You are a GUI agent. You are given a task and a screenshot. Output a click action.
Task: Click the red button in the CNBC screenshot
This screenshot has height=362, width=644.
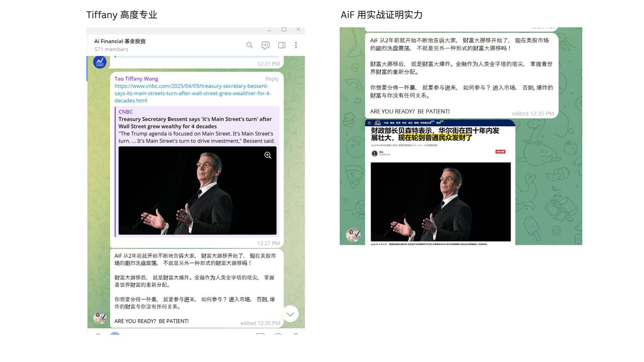click(500, 152)
